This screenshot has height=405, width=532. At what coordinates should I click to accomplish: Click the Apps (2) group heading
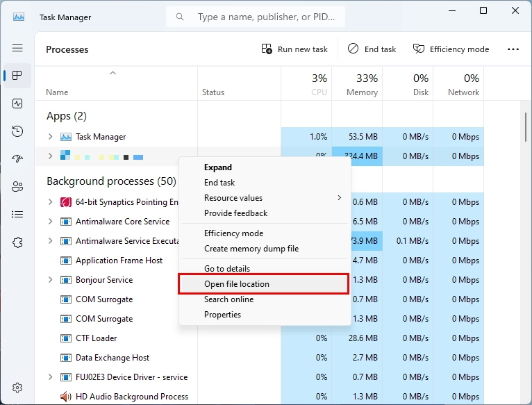coord(67,116)
